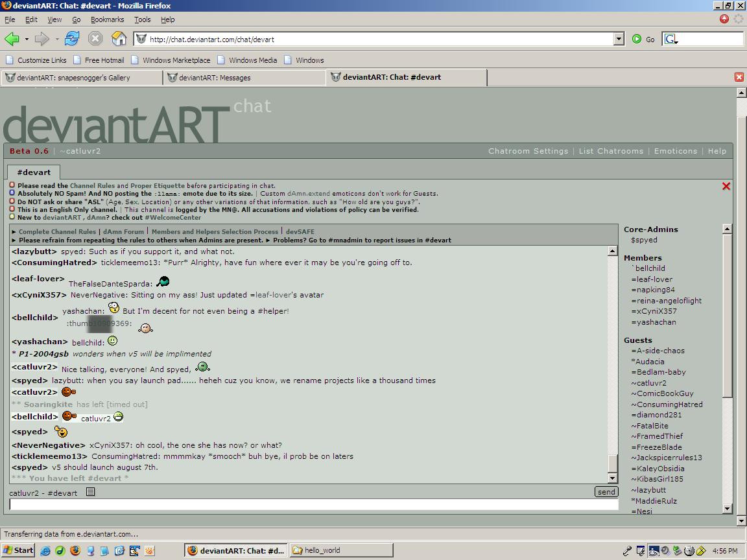The width and height of the screenshot is (747, 560).
Task: Reload the page with the Reload icon
Action: point(72,39)
